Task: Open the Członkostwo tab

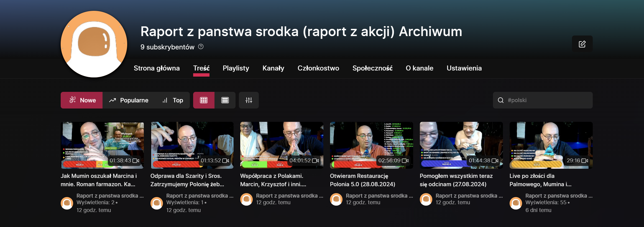Action: [318, 68]
